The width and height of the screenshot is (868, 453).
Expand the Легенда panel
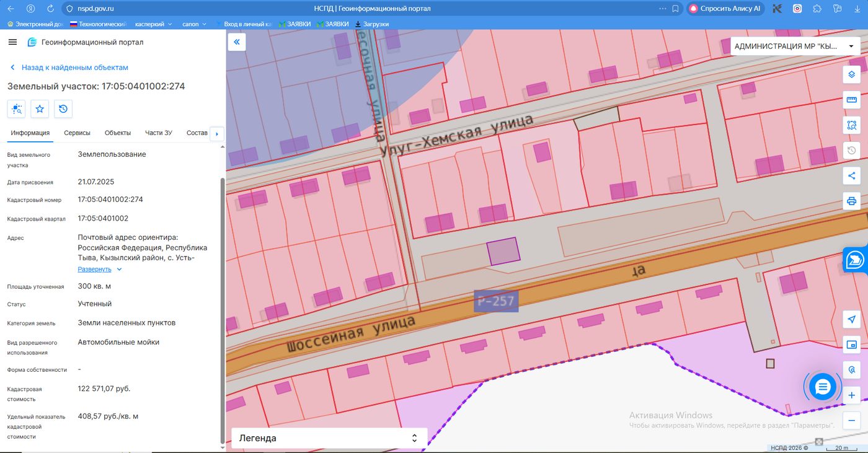(x=329, y=438)
